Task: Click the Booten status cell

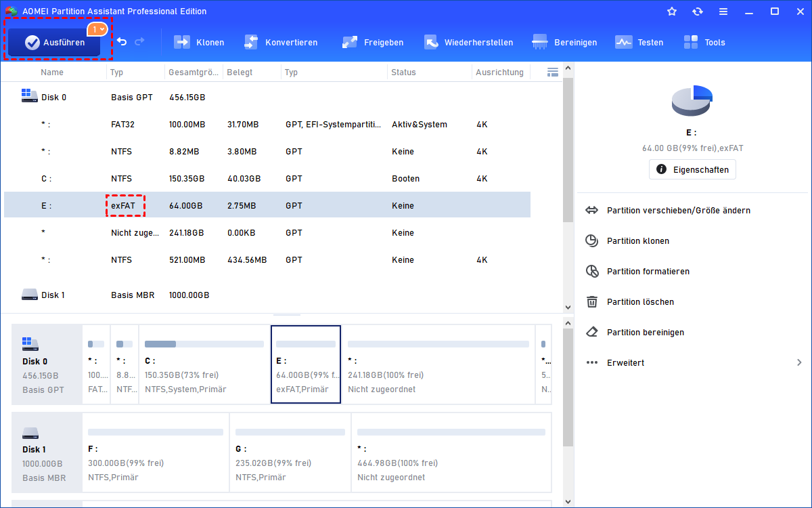Action: [405, 179]
